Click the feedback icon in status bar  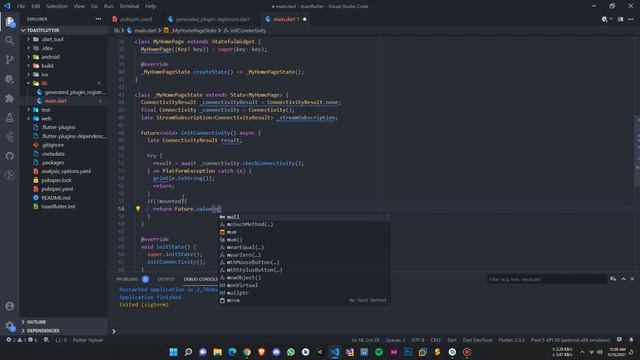point(619,340)
